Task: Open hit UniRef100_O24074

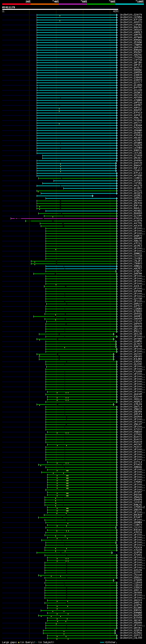Action: tap(131, 15)
